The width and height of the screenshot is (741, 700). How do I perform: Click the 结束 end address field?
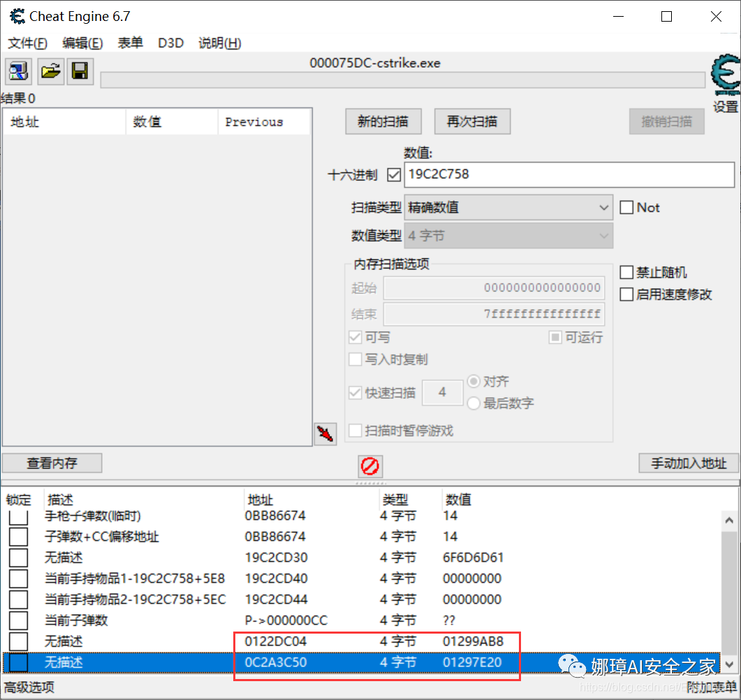(494, 314)
